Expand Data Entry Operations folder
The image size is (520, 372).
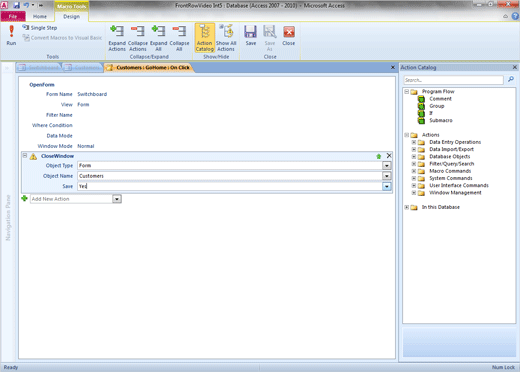pos(414,142)
